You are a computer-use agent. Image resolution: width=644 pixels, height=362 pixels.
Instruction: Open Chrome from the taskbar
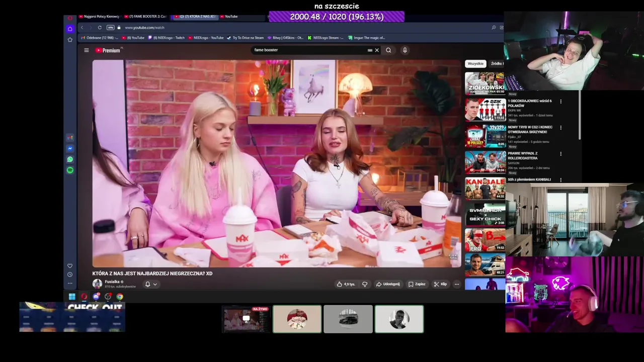pos(120,297)
